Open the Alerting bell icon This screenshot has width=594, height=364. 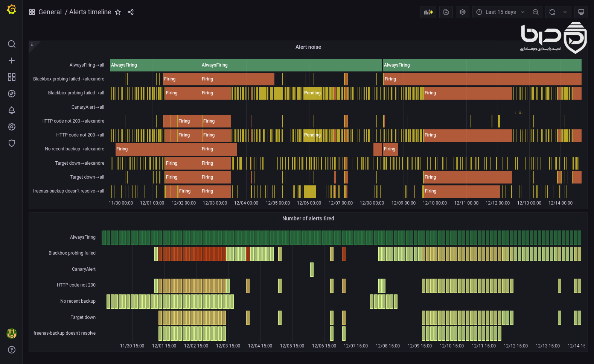pyautogui.click(x=12, y=110)
